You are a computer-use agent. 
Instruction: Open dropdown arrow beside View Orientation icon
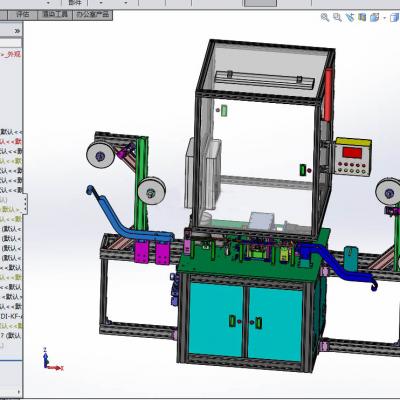pyautogui.click(x=385, y=18)
